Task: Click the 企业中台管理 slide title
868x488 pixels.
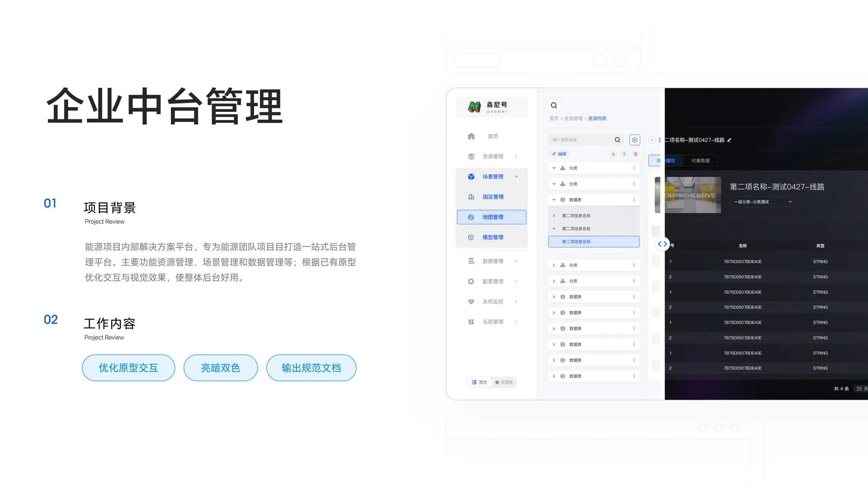Action: click(x=165, y=106)
